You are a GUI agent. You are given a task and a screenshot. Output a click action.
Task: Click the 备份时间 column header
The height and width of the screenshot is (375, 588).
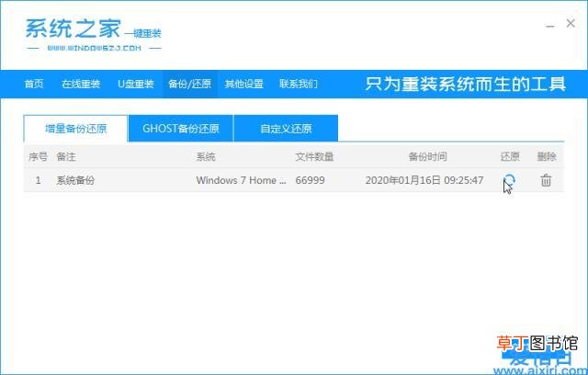tap(427, 156)
